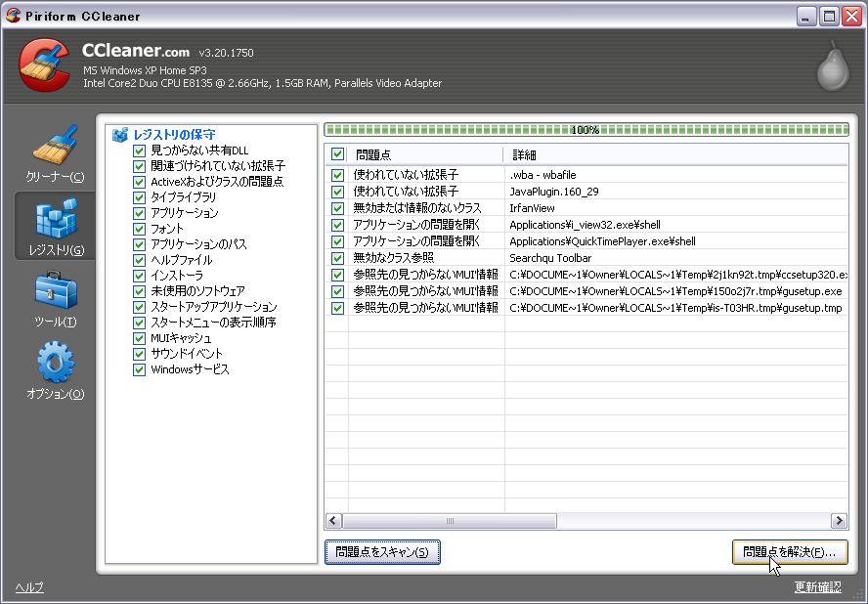Screen dimensions: 868x604
Task: Uncheck the JavaPlugin.160_29 result row
Action: point(337,192)
